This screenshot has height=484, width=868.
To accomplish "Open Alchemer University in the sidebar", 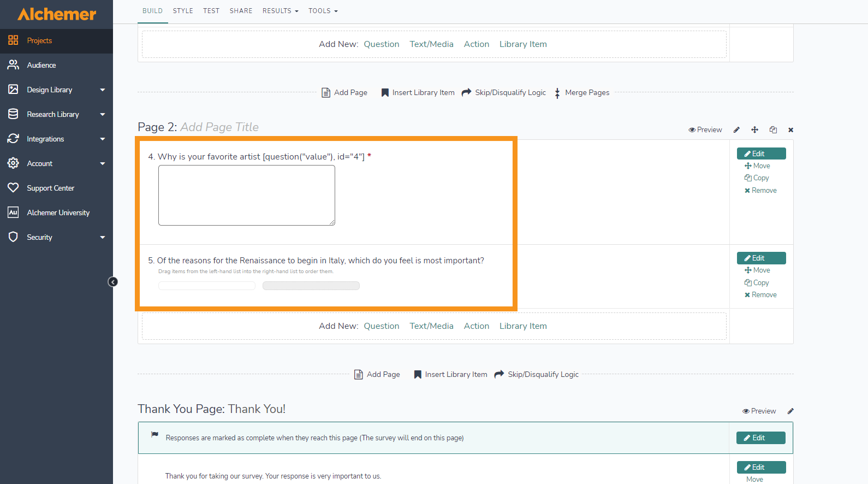I will click(x=58, y=213).
